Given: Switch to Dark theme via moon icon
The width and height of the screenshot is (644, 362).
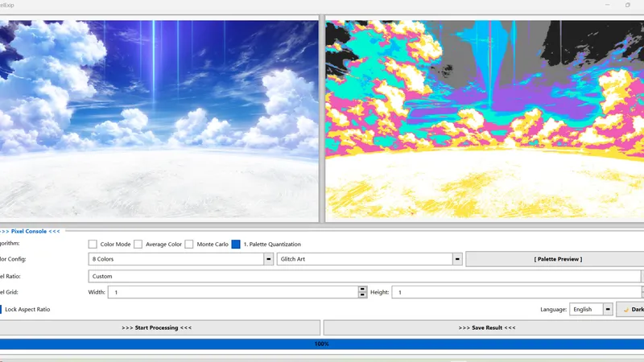Looking at the screenshot, I should pyautogui.click(x=631, y=309).
